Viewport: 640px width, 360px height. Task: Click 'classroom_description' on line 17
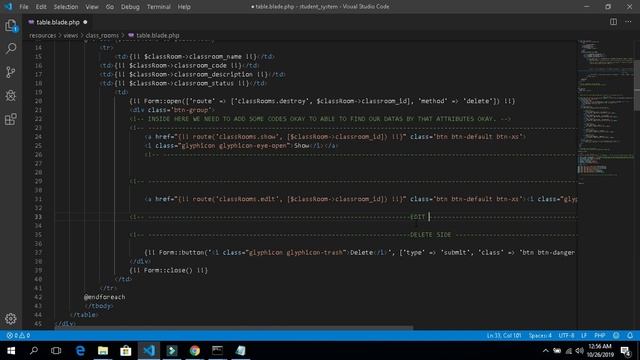213,74
